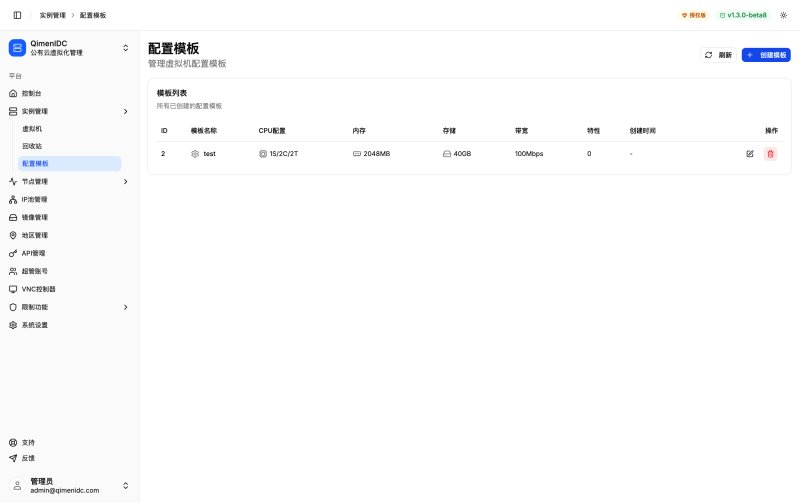The image size is (800, 503).
Task: Click the CPU chip icon beside 1S/2C/2T
Action: tap(263, 154)
